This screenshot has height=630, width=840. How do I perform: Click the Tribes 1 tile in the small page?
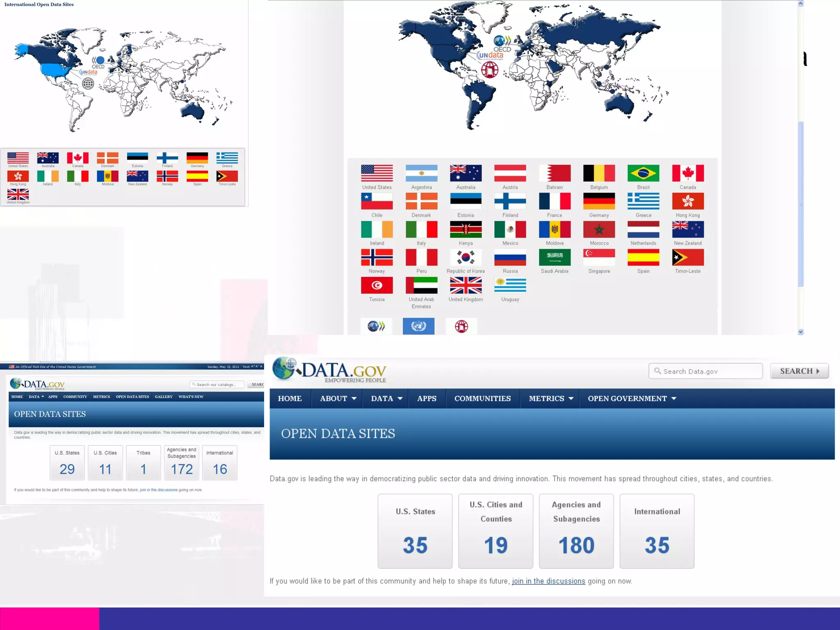[143, 463]
